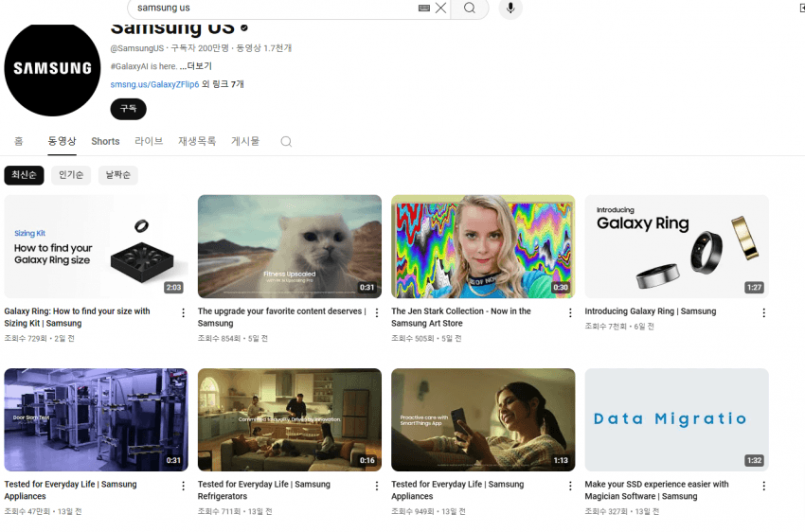The image size is (805, 532).
Task: Open the smsng.us/GalaxyZFlip6 link
Action: point(154,84)
